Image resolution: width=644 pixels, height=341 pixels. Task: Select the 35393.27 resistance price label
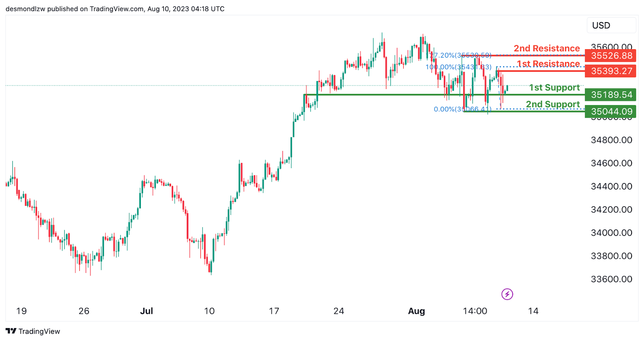[611, 71]
